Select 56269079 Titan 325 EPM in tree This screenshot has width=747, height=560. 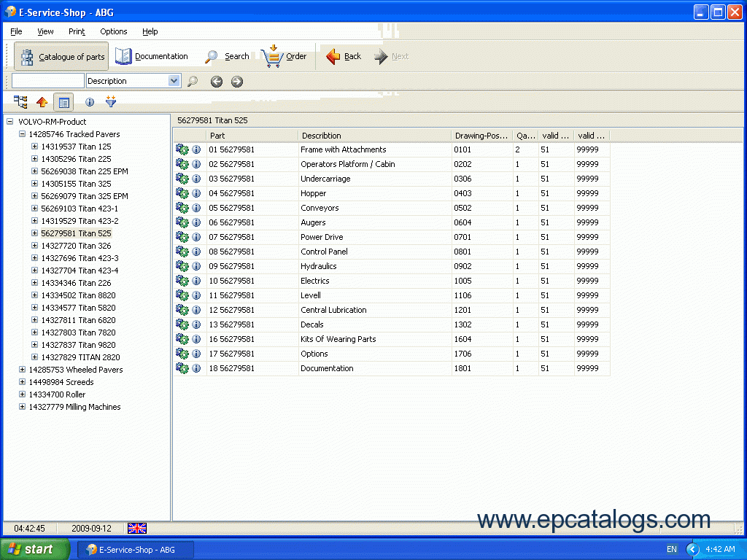(x=85, y=196)
